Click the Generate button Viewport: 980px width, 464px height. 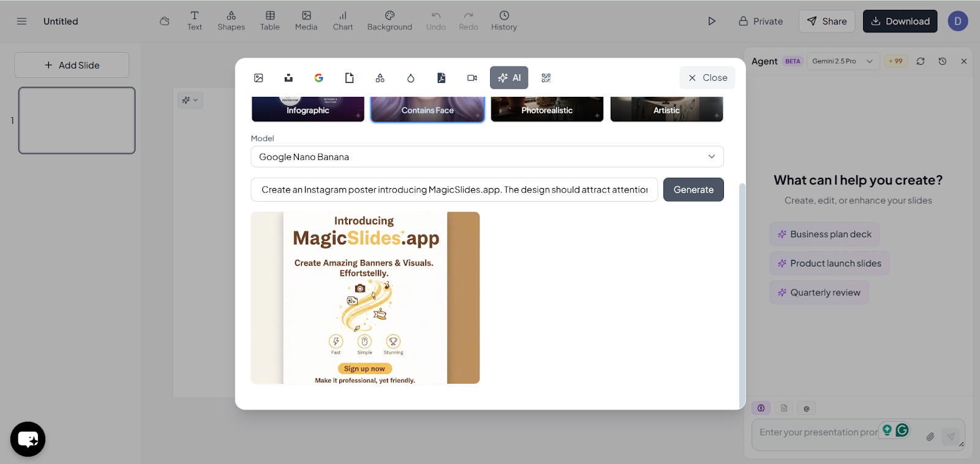tap(693, 190)
